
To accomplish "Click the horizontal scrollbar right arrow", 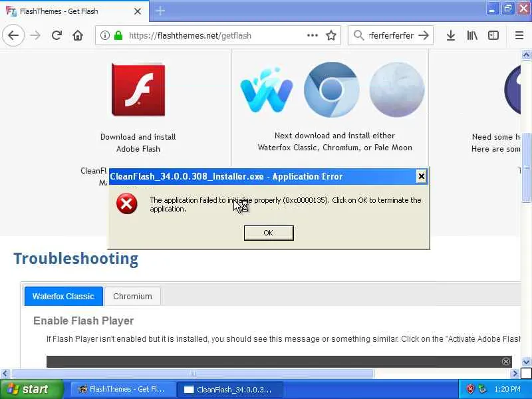I will (x=515, y=374).
